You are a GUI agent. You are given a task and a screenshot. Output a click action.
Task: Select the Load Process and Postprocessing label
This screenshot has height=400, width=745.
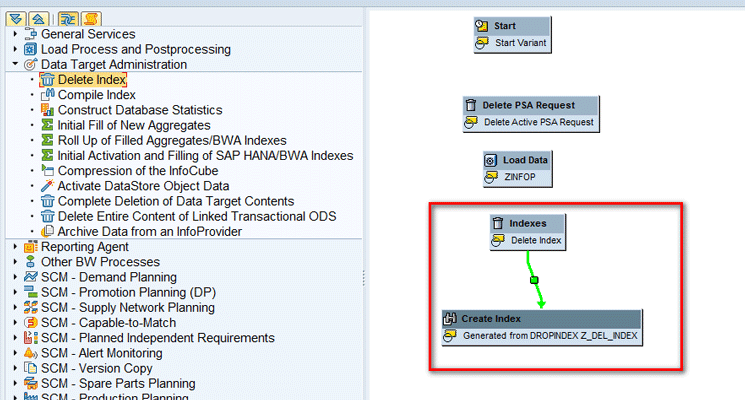[x=136, y=49]
